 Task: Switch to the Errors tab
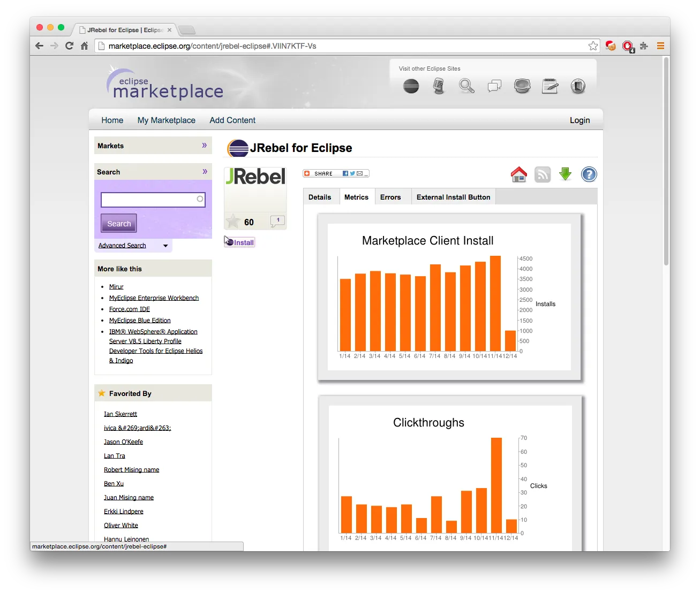click(390, 197)
